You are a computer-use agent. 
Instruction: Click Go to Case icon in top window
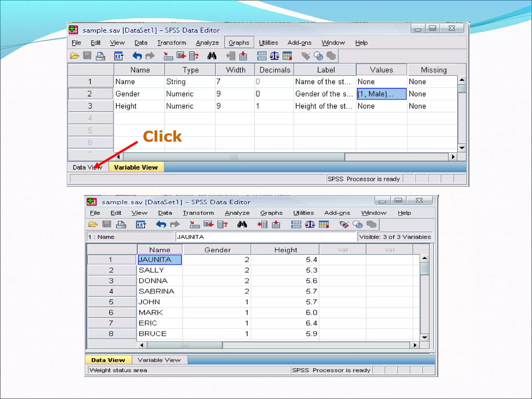tap(168, 56)
